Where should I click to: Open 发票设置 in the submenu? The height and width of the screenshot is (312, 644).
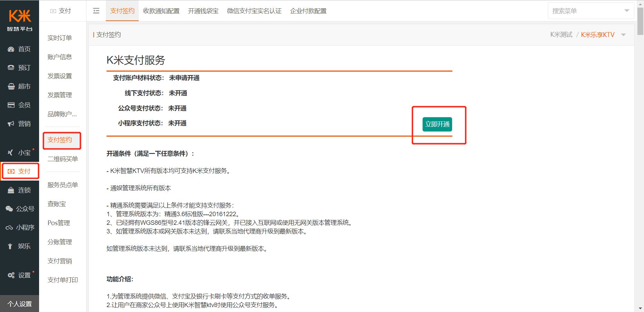pyautogui.click(x=59, y=76)
